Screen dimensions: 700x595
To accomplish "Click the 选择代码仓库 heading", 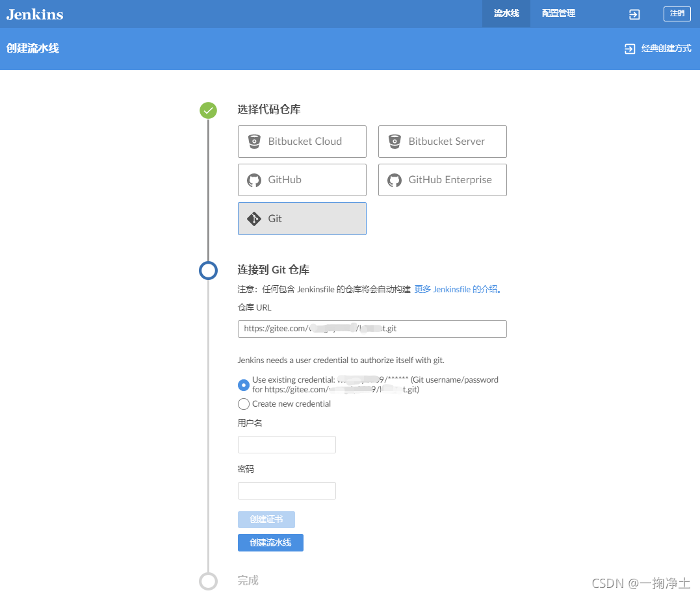I will (268, 109).
